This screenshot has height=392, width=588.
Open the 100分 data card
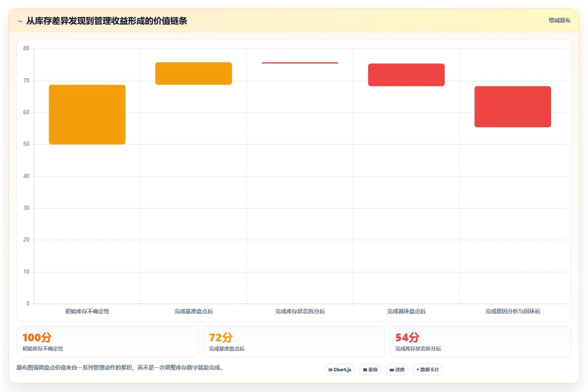(107, 342)
